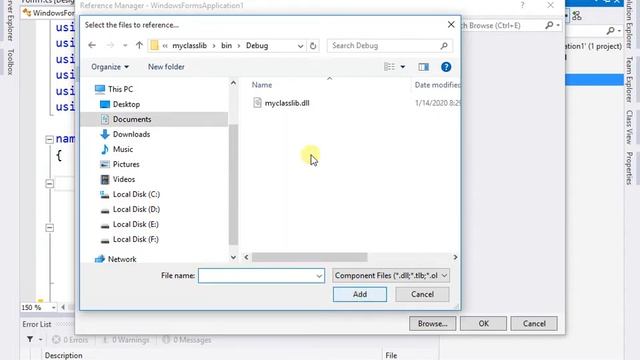Image resolution: width=640 pixels, height=360 pixels.
Task: Open the Properties side tab
Action: pyautogui.click(x=629, y=168)
